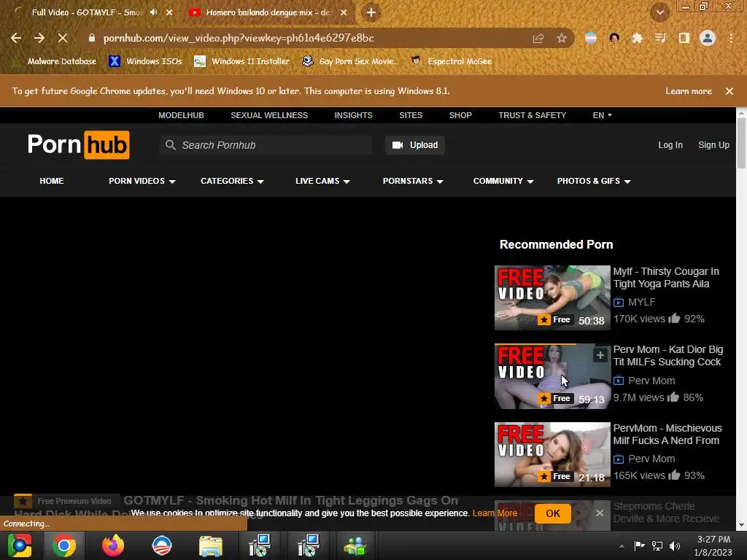Open Chrome from the taskbar
The image size is (747, 560).
click(64, 545)
